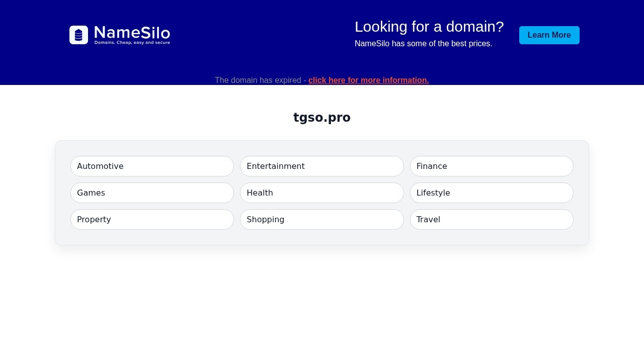Select the Property category
This screenshot has width=644, height=362.
click(x=152, y=219)
